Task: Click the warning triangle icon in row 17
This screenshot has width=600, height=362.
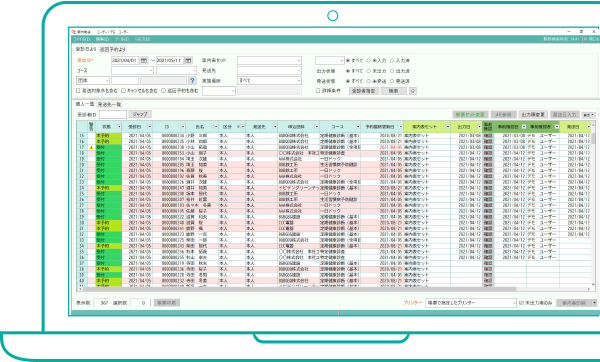Action: pos(91,147)
